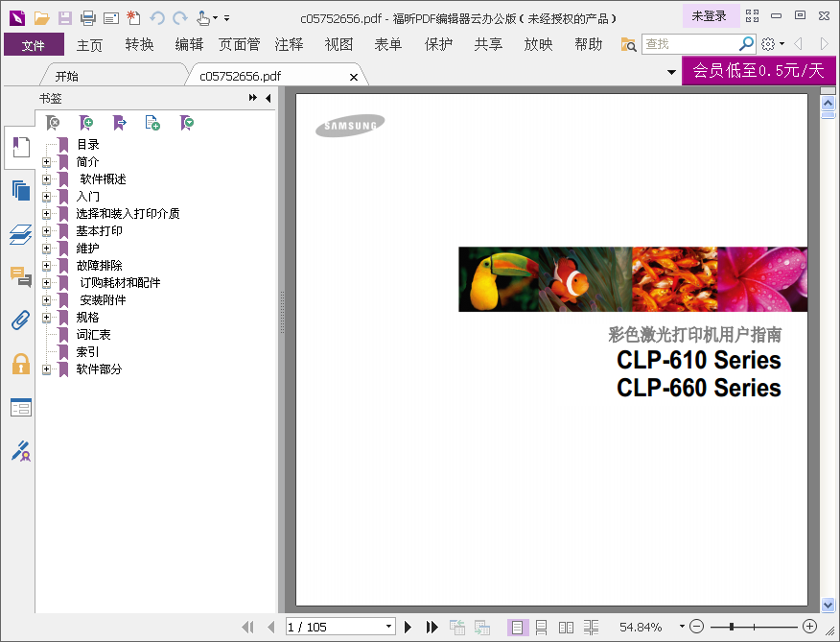Click the magnifier search icon in find box

(x=746, y=44)
